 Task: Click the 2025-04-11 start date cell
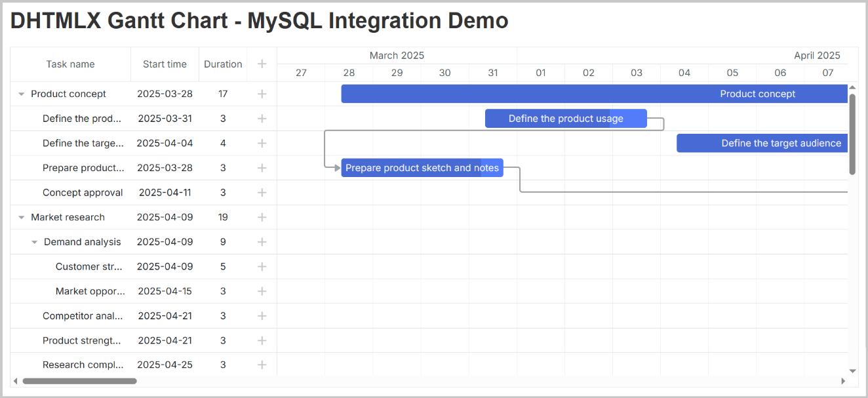pos(165,193)
